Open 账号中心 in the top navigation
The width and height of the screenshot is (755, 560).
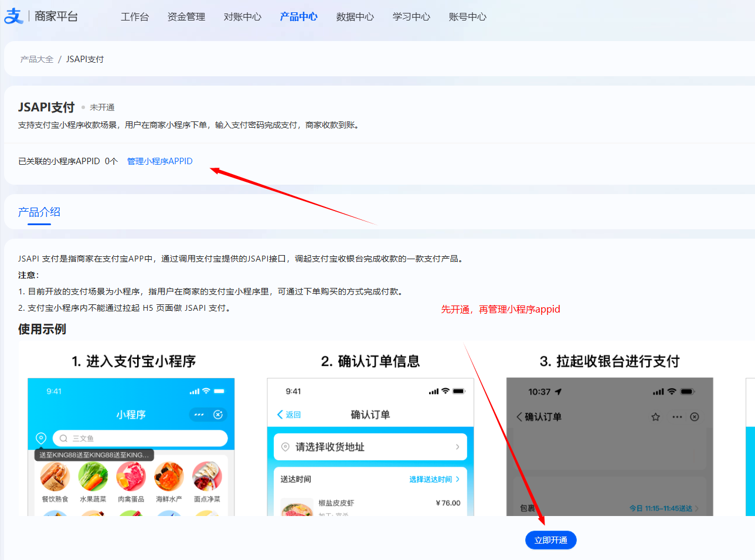click(468, 17)
